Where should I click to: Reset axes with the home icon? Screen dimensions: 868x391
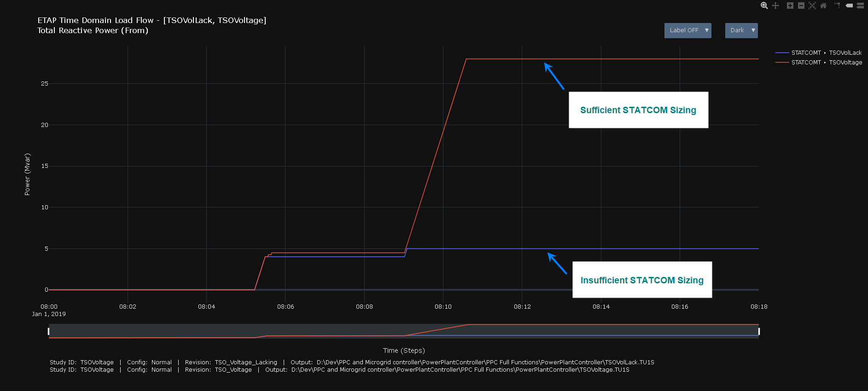(823, 6)
